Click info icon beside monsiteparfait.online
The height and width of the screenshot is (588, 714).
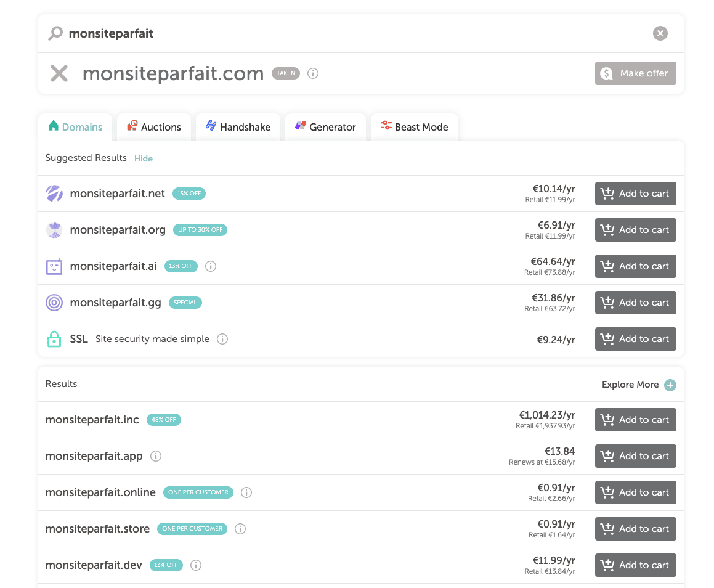click(x=246, y=492)
